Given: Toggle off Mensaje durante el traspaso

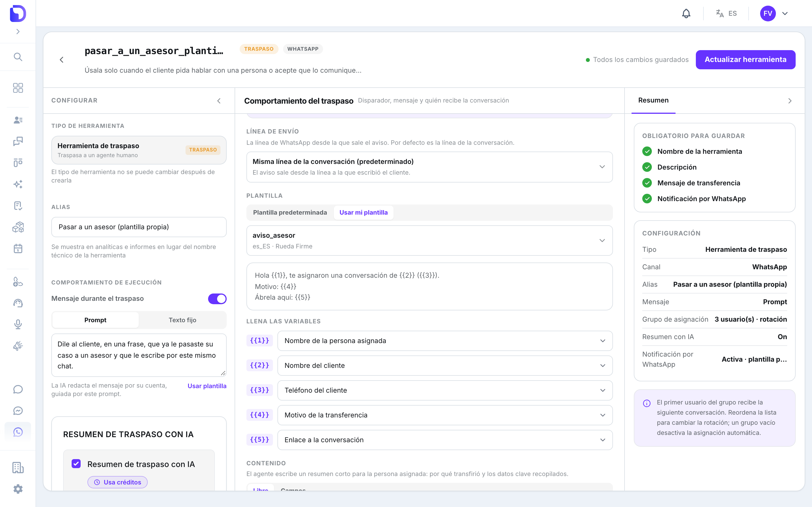Looking at the screenshot, I should (x=217, y=299).
